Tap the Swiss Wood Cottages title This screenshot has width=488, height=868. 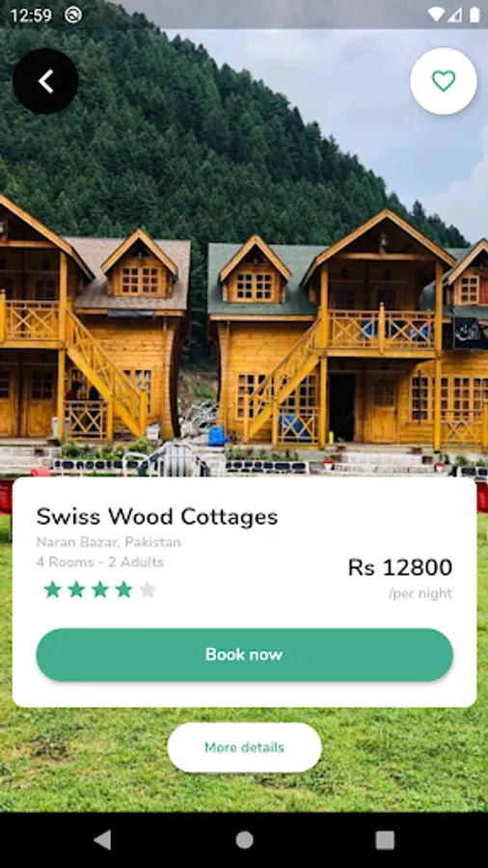pos(157,517)
